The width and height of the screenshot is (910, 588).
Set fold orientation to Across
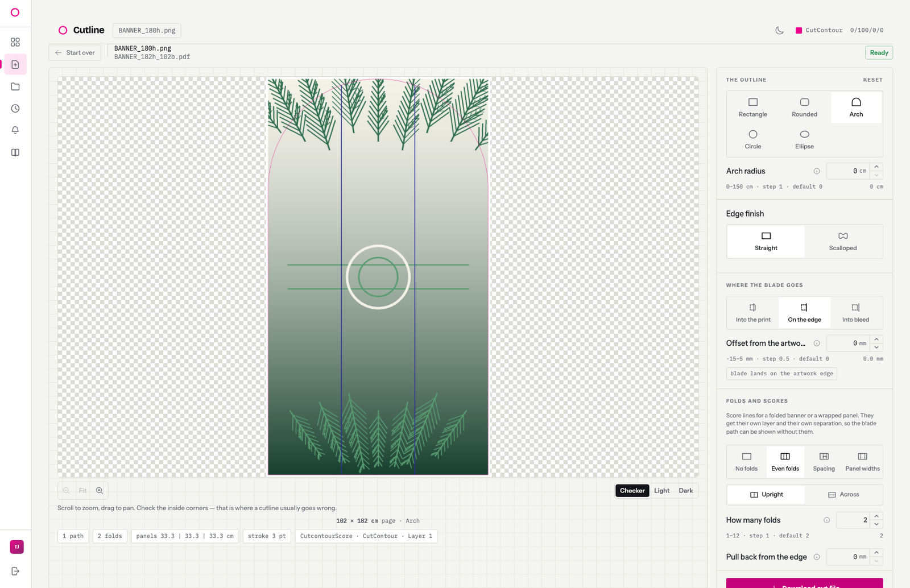(843, 495)
